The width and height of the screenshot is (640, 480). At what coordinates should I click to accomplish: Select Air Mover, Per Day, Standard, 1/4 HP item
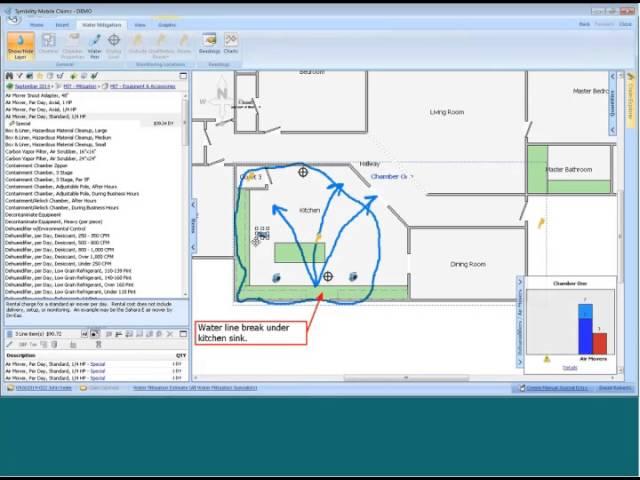pyautogui.click(x=93, y=117)
